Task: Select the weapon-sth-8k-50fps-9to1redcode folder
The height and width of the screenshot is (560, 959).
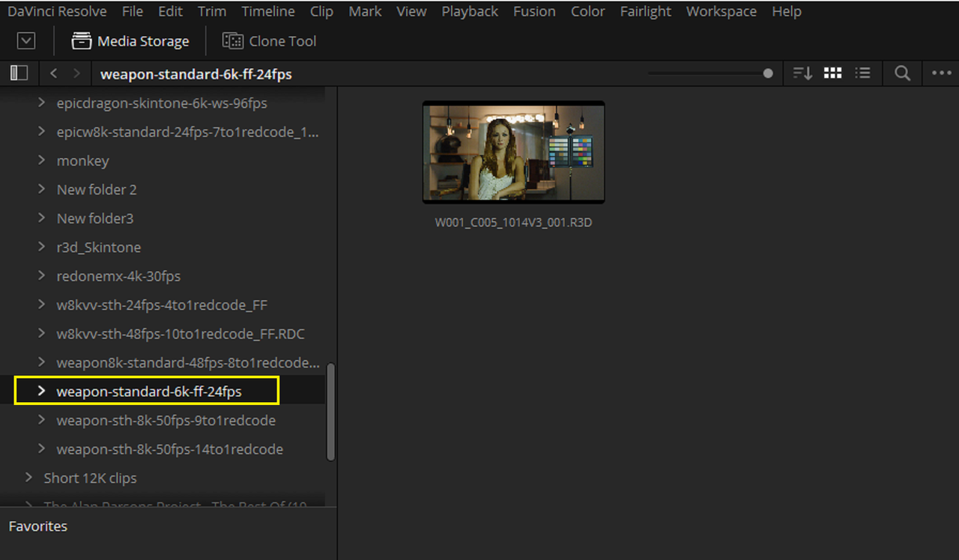Action: [x=166, y=420]
